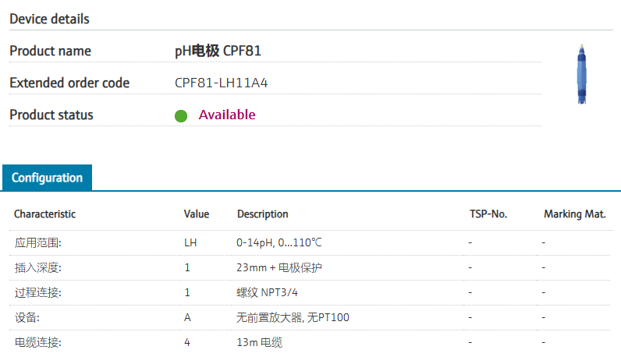Click the 0-14pH, 0...110°C description

click(279, 242)
